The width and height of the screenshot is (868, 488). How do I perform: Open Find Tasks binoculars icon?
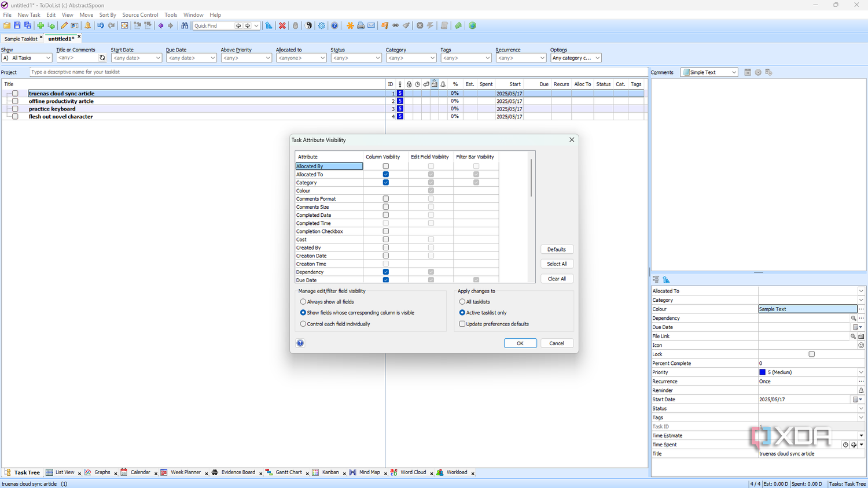(x=185, y=25)
